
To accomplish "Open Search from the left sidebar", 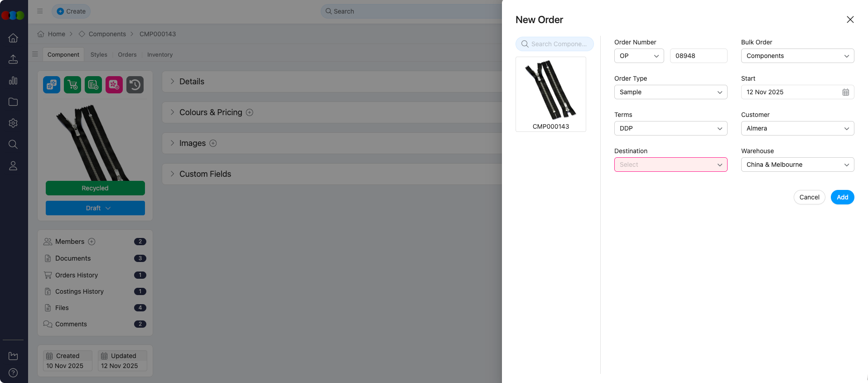I will [x=13, y=144].
